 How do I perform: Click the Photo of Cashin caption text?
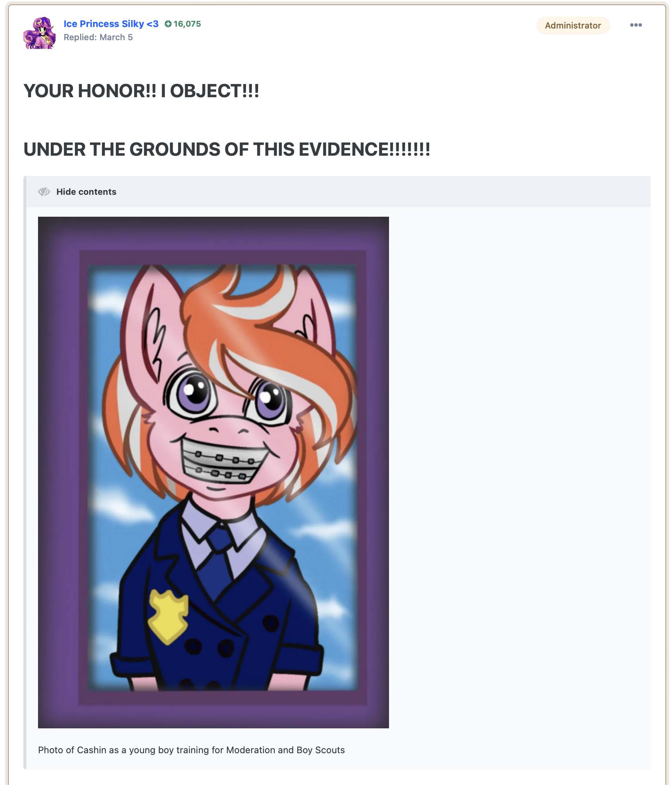tap(192, 750)
